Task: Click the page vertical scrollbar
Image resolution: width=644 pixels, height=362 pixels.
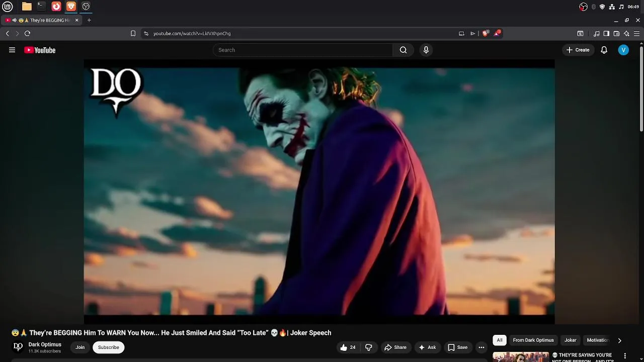Action: coord(641,88)
